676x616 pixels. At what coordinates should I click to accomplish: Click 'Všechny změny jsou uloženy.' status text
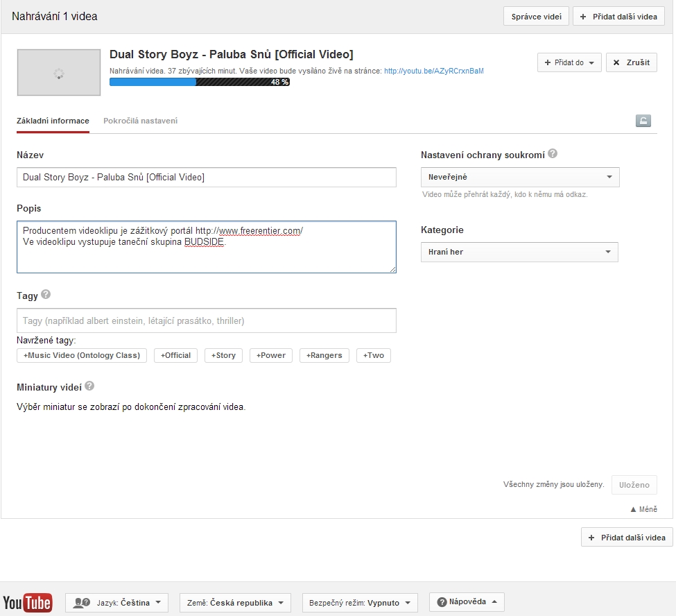pyautogui.click(x=553, y=484)
